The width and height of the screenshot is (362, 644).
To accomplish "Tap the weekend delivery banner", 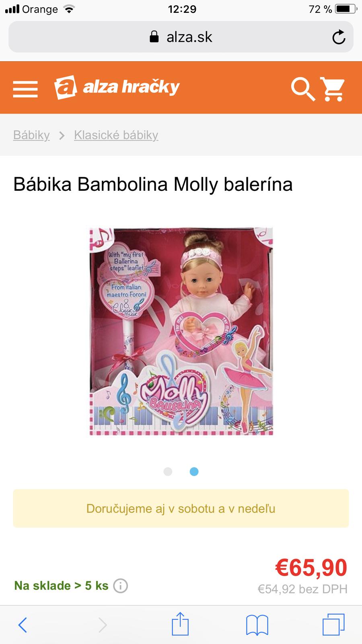I will click(181, 508).
